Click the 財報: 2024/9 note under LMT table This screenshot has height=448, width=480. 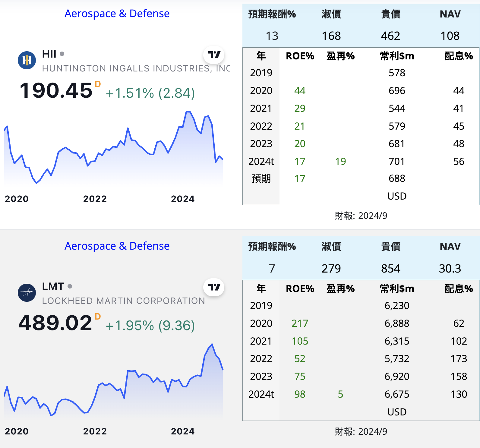tap(361, 432)
